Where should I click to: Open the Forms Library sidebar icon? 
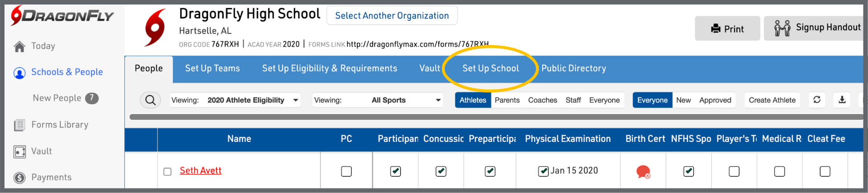click(x=19, y=125)
